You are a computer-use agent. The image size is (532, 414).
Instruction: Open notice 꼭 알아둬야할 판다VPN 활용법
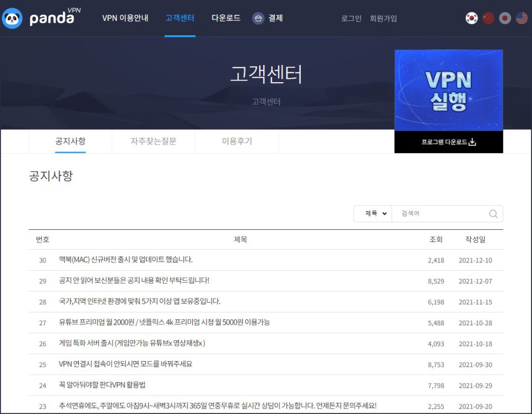point(102,385)
